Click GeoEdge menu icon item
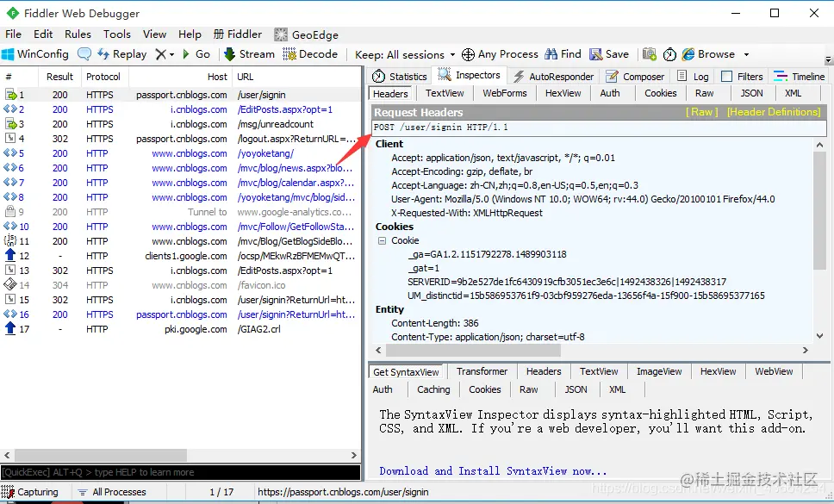834x504 pixels. 307,34
